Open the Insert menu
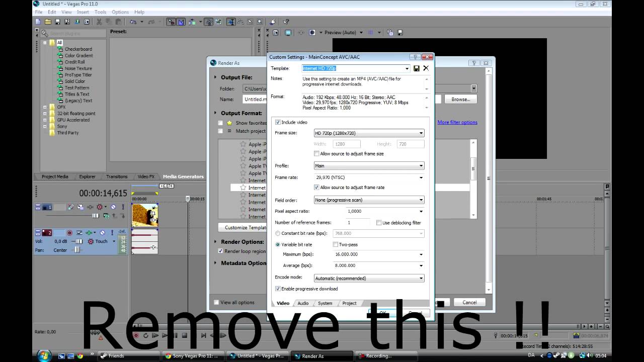The width and height of the screenshot is (644, 362). click(83, 12)
